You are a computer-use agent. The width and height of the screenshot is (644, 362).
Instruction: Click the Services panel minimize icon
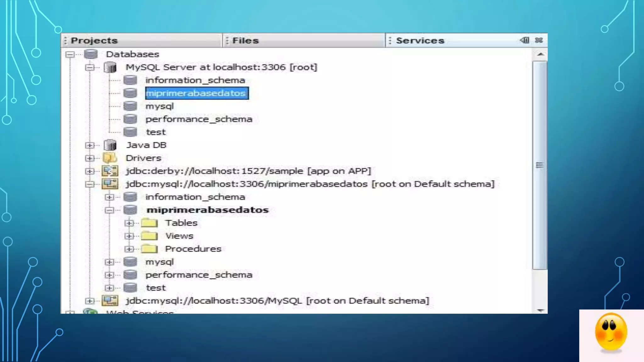[x=525, y=40]
